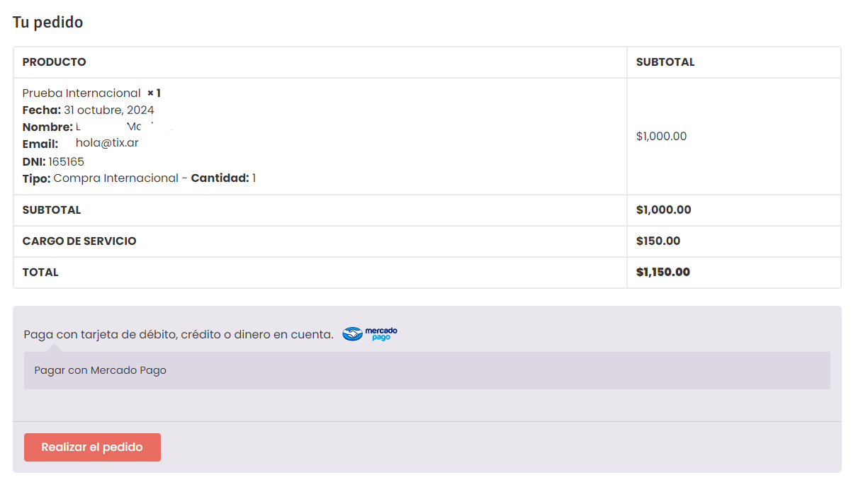863x504 pixels.
Task: Click the TOTAL row label
Action: pos(40,273)
